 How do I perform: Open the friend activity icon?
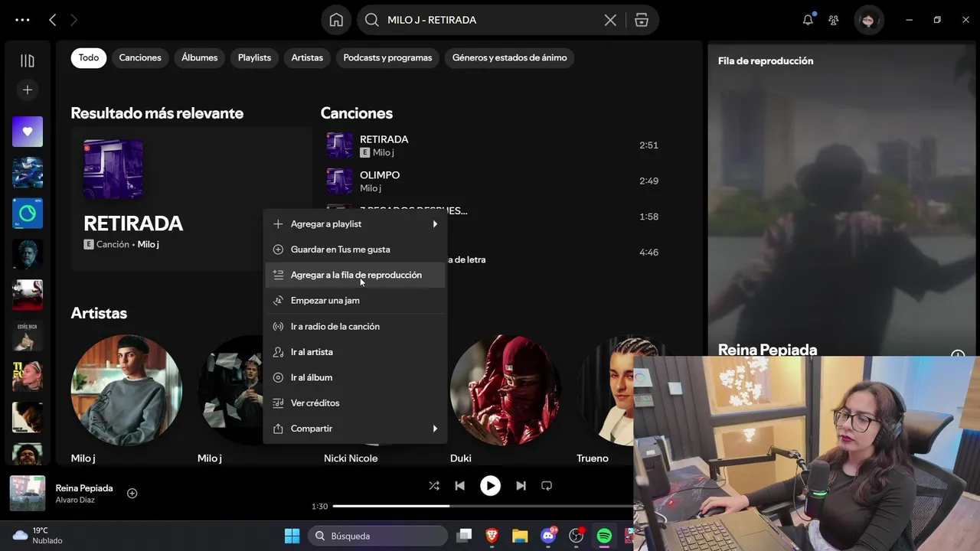(834, 21)
